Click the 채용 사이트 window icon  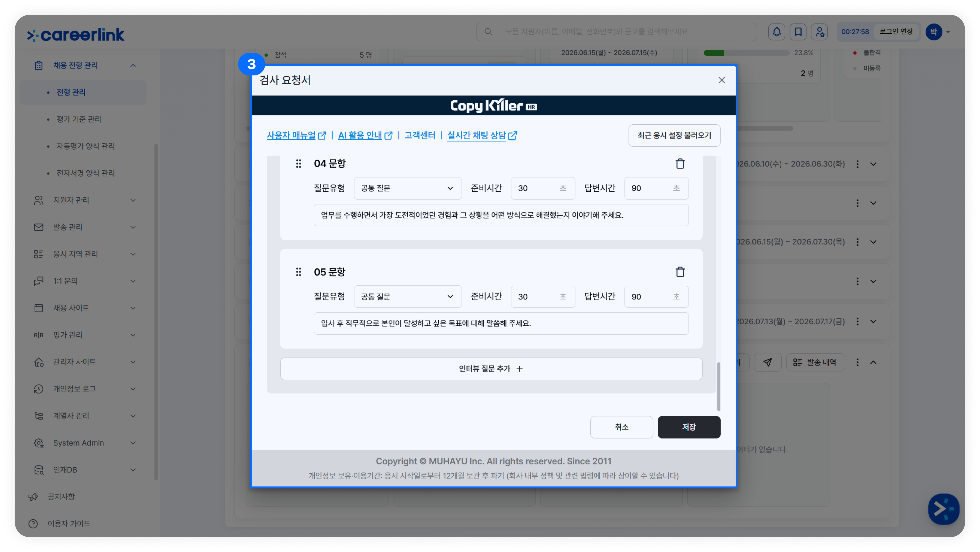[x=38, y=308]
